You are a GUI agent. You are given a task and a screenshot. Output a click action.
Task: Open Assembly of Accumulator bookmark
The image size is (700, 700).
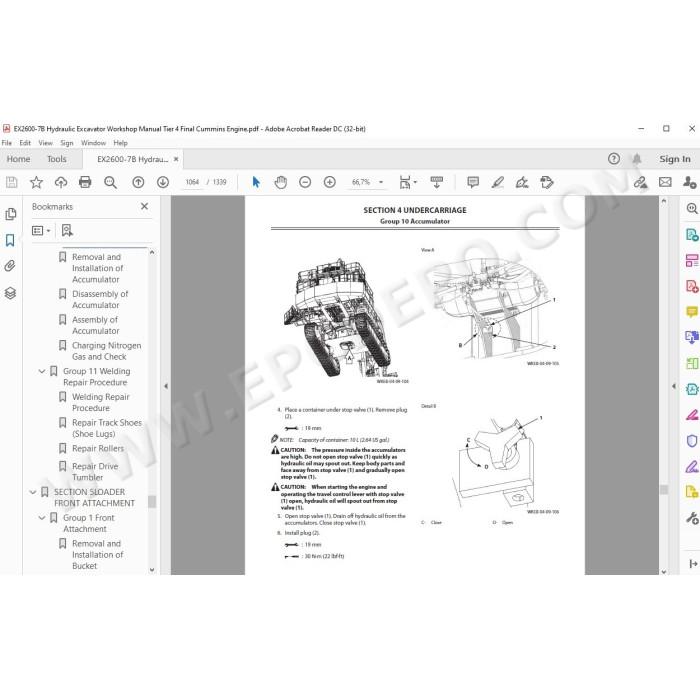point(96,325)
